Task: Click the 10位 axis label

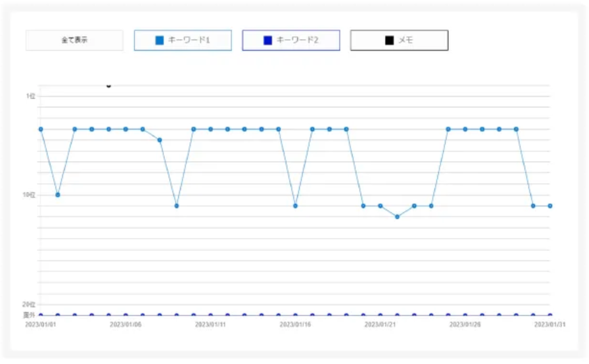Action: click(x=29, y=194)
